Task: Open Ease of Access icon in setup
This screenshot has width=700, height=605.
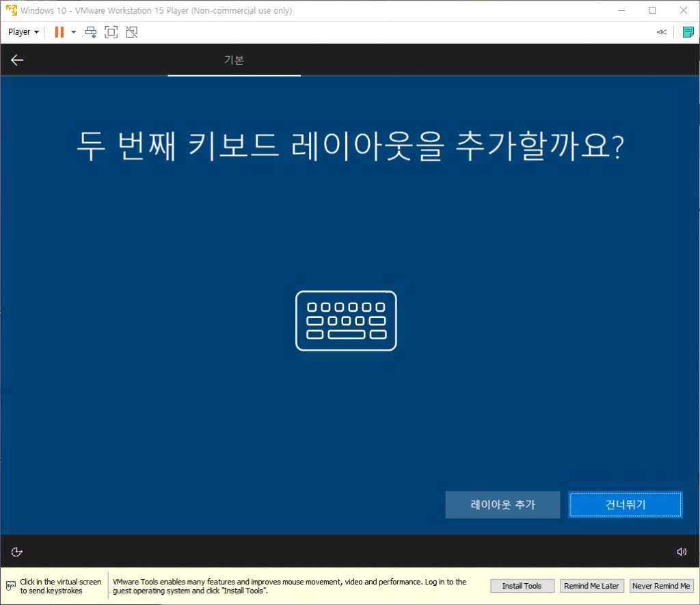Action: tap(18, 552)
